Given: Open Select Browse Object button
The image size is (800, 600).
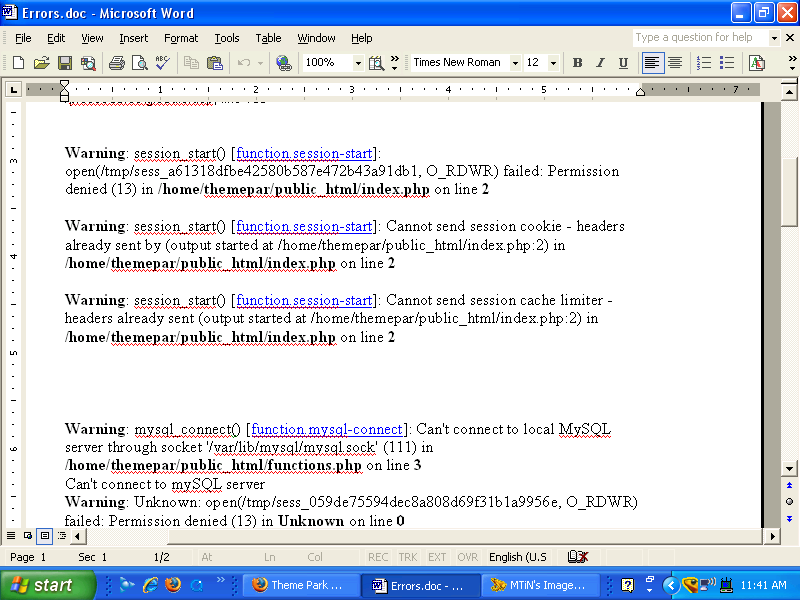Looking at the screenshot, I should pos(789,502).
